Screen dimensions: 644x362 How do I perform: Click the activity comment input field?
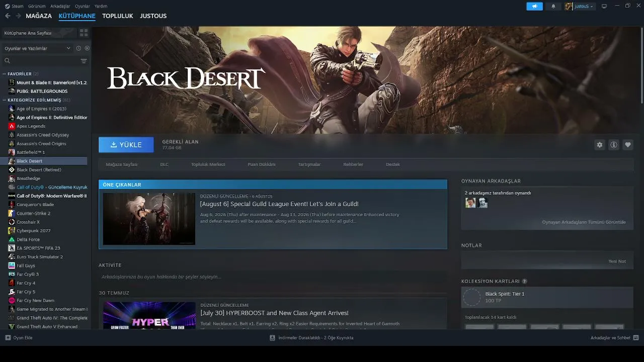273,277
